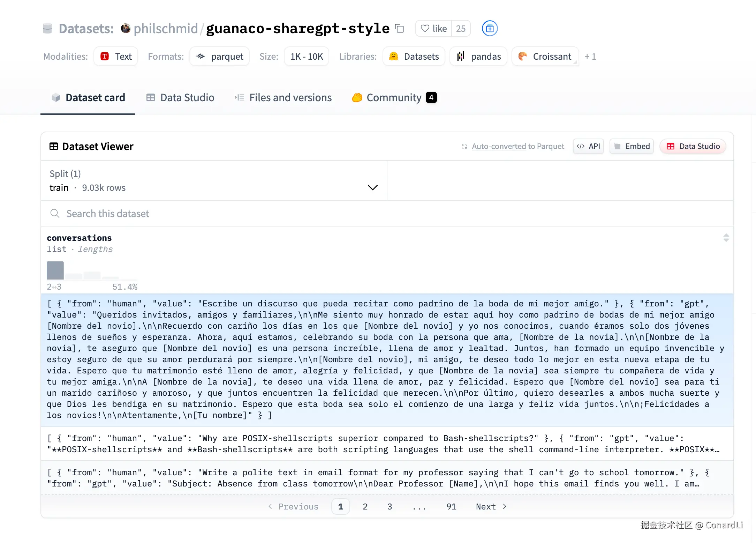Click the pandas library tag

point(478,56)
